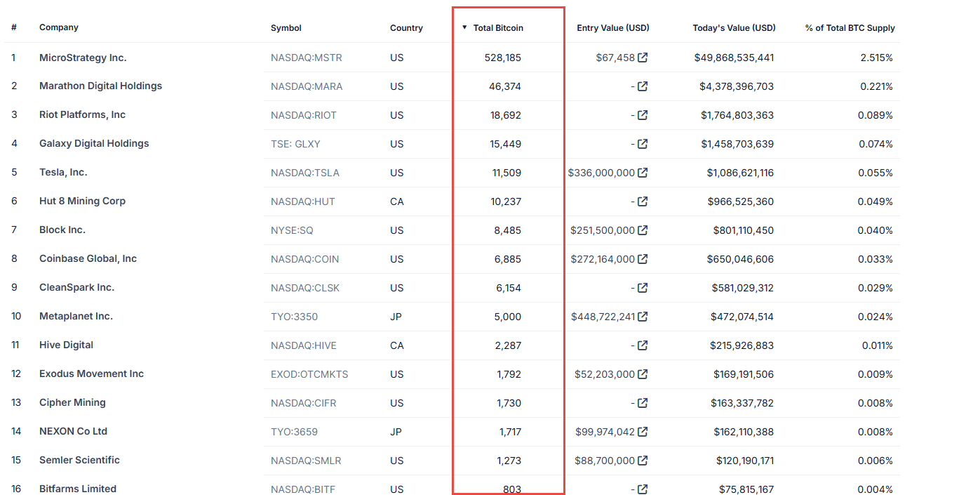Select the $99,974,042 entry value

pos(605,432)
